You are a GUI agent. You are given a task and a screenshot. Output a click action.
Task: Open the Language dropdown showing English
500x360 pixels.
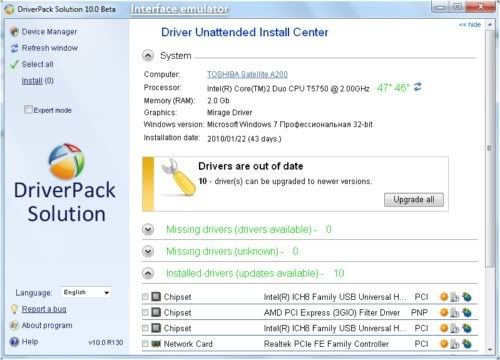tap(86, 292)
